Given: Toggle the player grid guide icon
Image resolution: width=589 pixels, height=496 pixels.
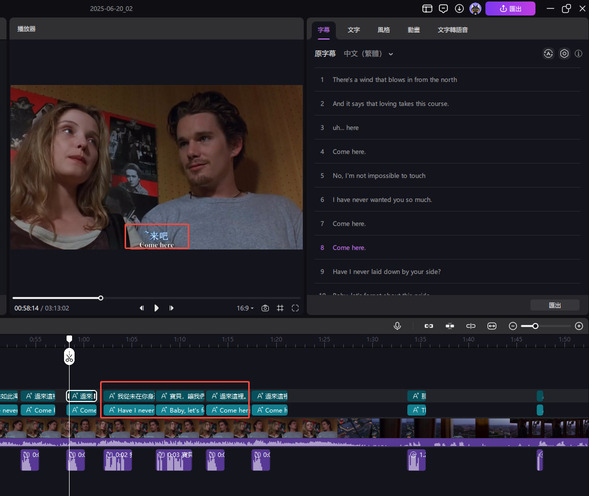Looking at the screenshot, I should point(280,308).
